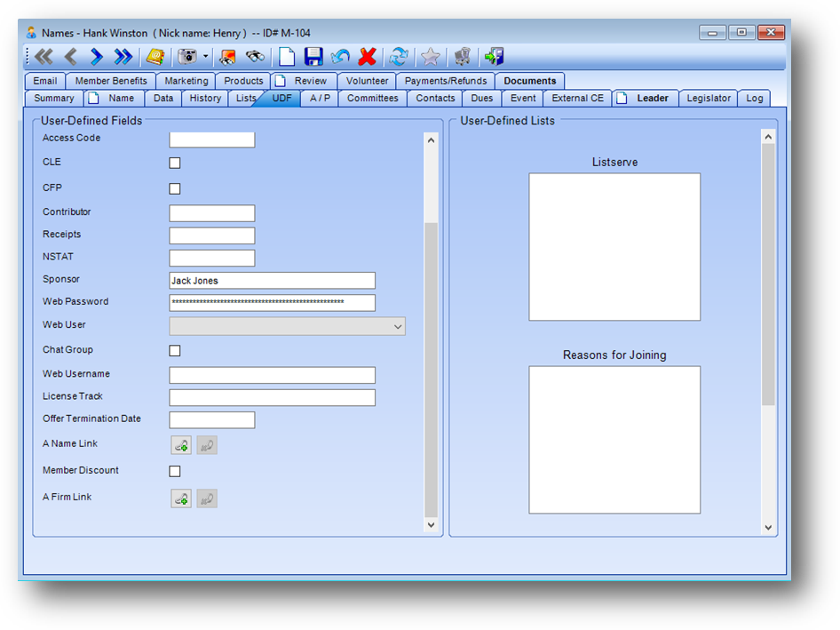Click the greyed unlink icon for A Firm Link
840x630 pixels.
(207, 498)
